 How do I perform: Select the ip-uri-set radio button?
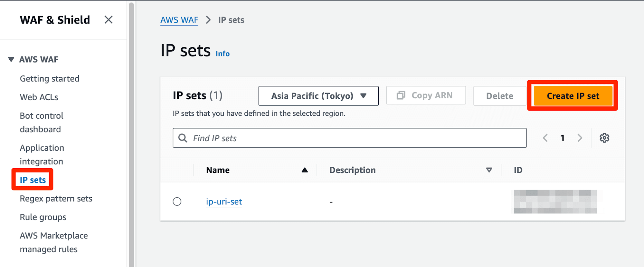tap(177, 202)
